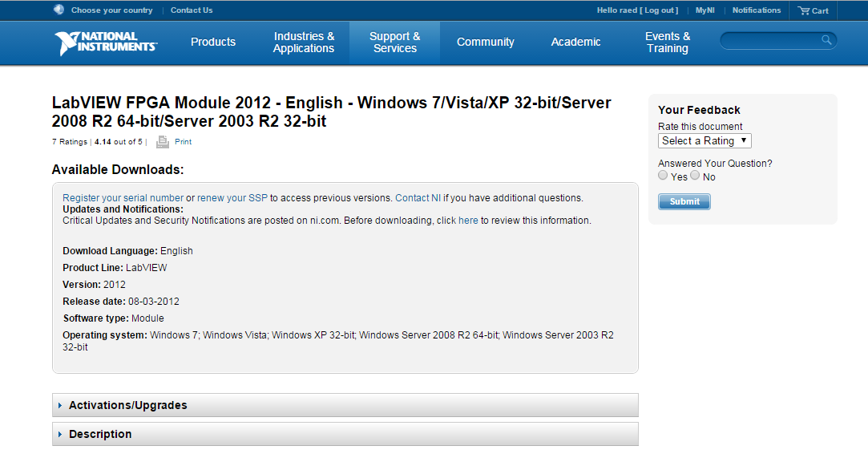The height and width of the screenshot is (458, 868).
Task: Open Notifications link
Action: click(756, 10)
